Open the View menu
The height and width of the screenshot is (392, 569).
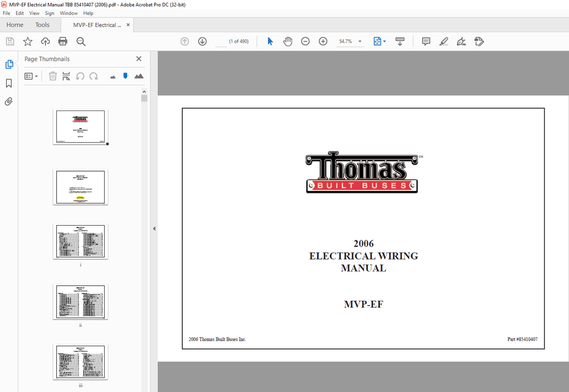(x=34, y=13)
